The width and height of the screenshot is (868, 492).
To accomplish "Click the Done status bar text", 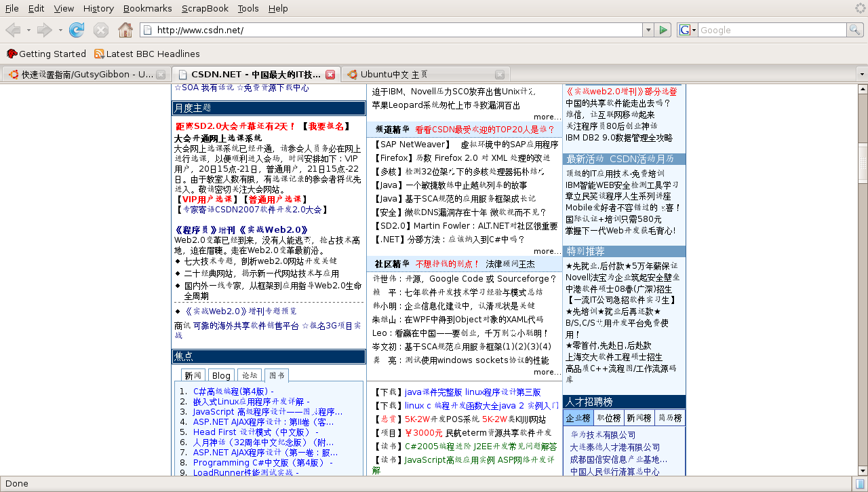I will coord(17,484).
